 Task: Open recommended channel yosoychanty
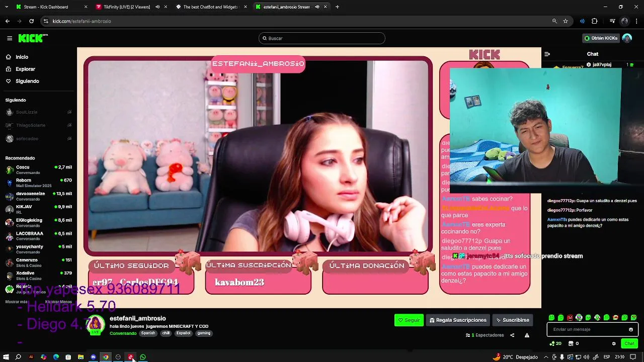[38, 249]
